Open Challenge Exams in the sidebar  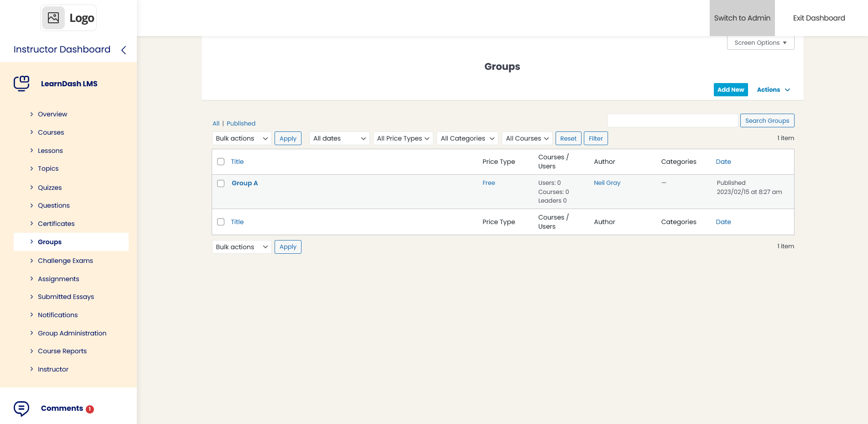[65, 261]
